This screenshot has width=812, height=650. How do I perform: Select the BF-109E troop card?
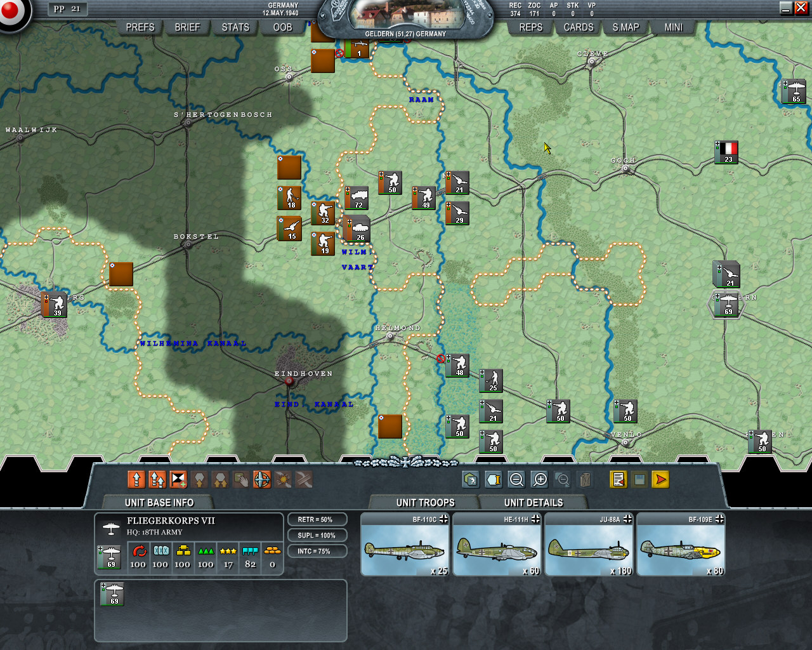click(681, 545)
